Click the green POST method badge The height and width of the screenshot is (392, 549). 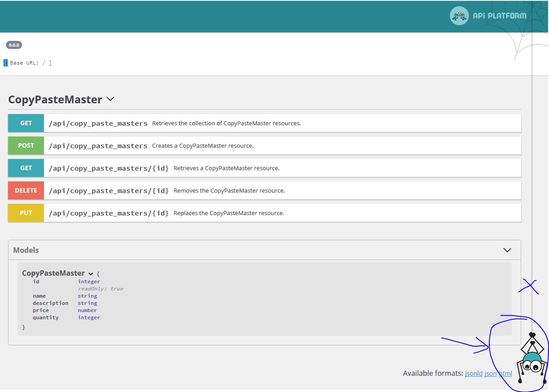click(26, 145)
